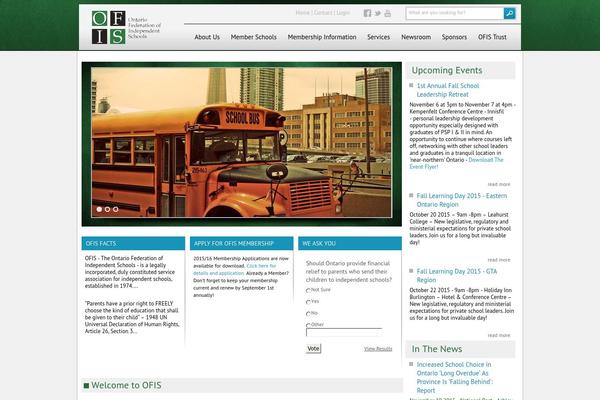
Task: Open the Contact link in header
Action: pos(323,13)
